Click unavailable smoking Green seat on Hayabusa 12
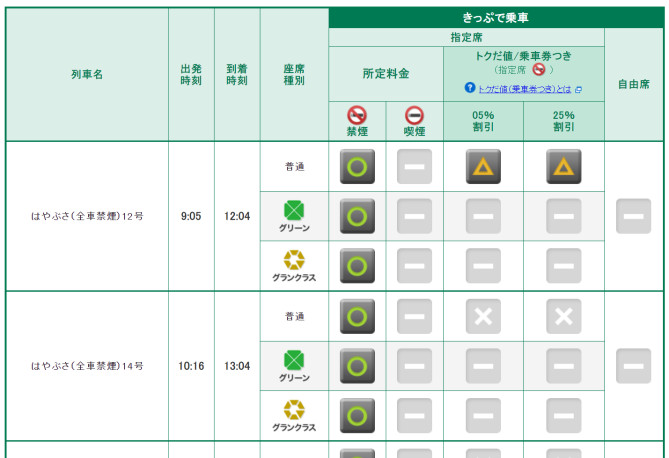The width and height of the screenshot is (669, 458). [x=414, y=216]
